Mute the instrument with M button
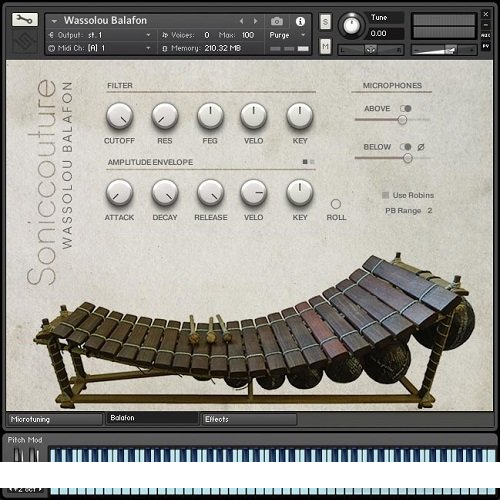The width and height of the screenshot is (500, 500). point(325,47)
